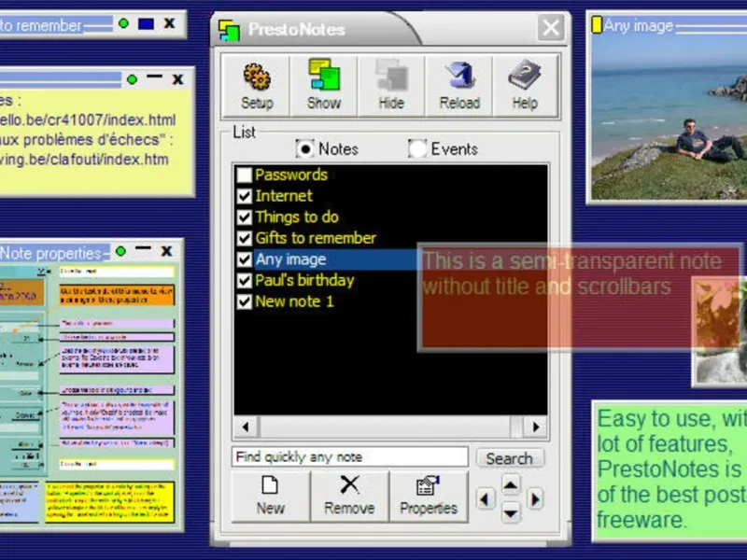The image size is (747, 560).
Task: Uncheck the Any image checkbox
Action: tap(245, 259)
